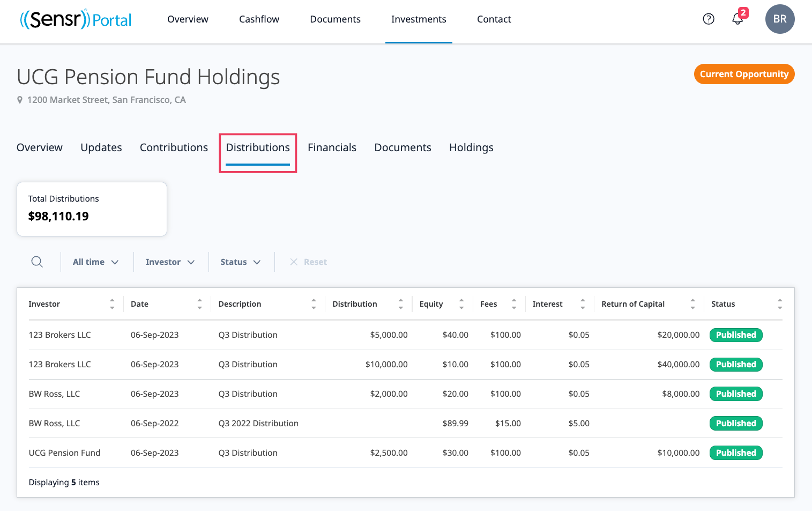Click Published badge in Q3 2022 row
The height and width of the screenshot is (511, 812).
click(x=736, y=424)
